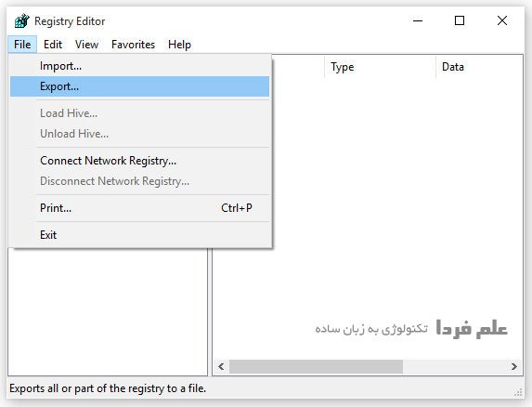
Task: Close the Registry Editor window
Action: click(502, 21)
